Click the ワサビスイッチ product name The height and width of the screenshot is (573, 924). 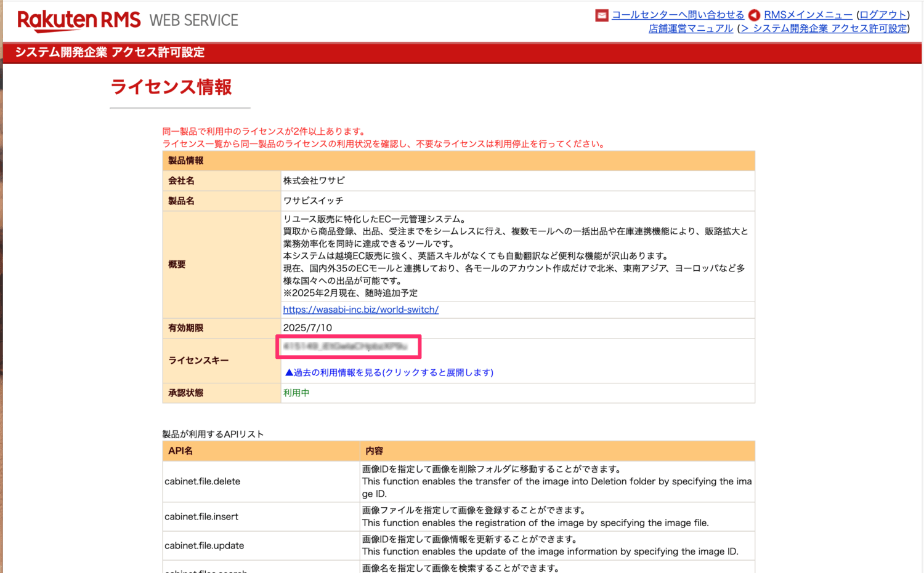[313, 201]
